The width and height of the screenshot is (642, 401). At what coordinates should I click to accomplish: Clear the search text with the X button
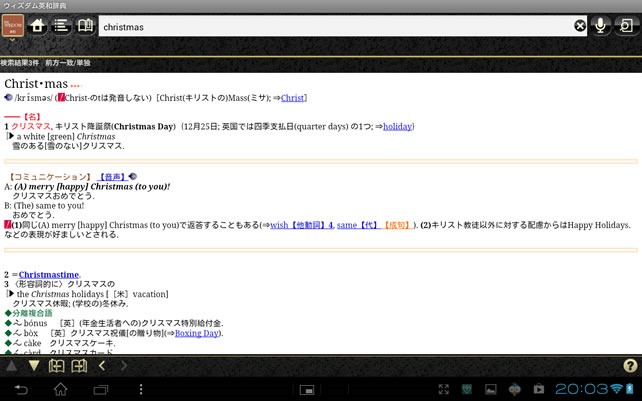[580, 26]
